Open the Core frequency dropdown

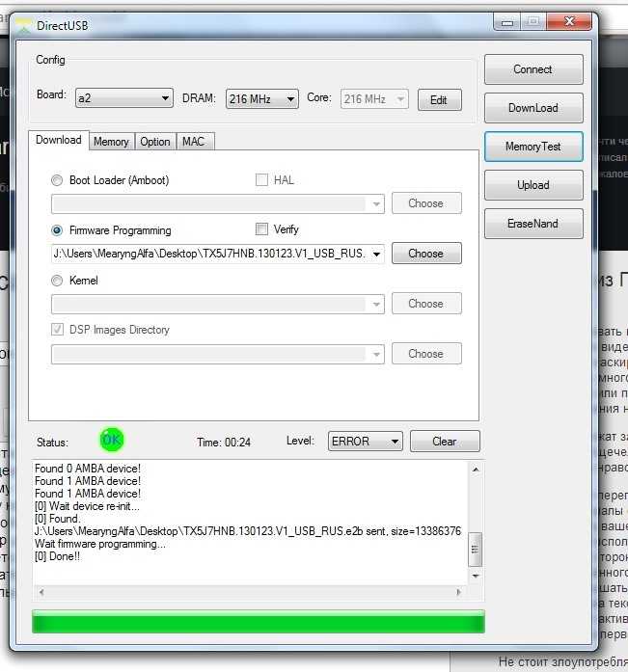click(374, 99)
